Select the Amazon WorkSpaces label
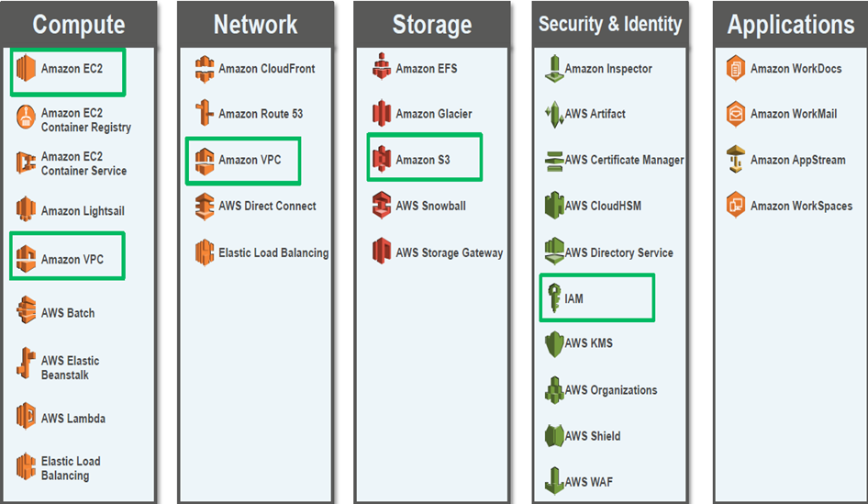The image size is (868, 504). 801,206
